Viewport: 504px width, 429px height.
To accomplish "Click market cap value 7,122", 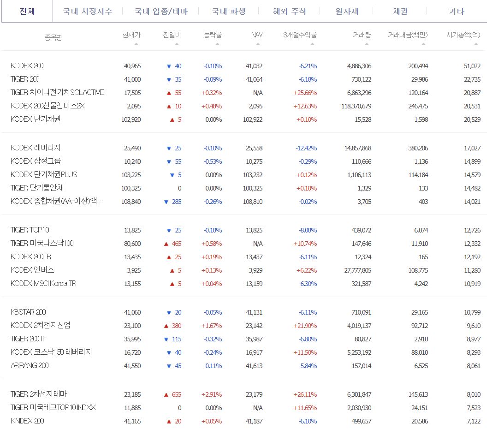I will point(474,421).
